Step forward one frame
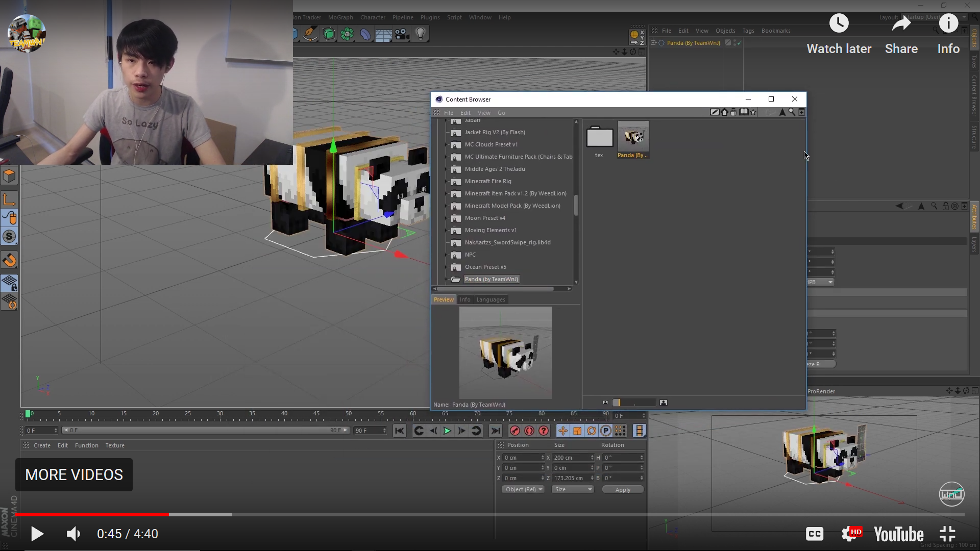The height and width of the screenshot is (551, 980). [461, 431]
